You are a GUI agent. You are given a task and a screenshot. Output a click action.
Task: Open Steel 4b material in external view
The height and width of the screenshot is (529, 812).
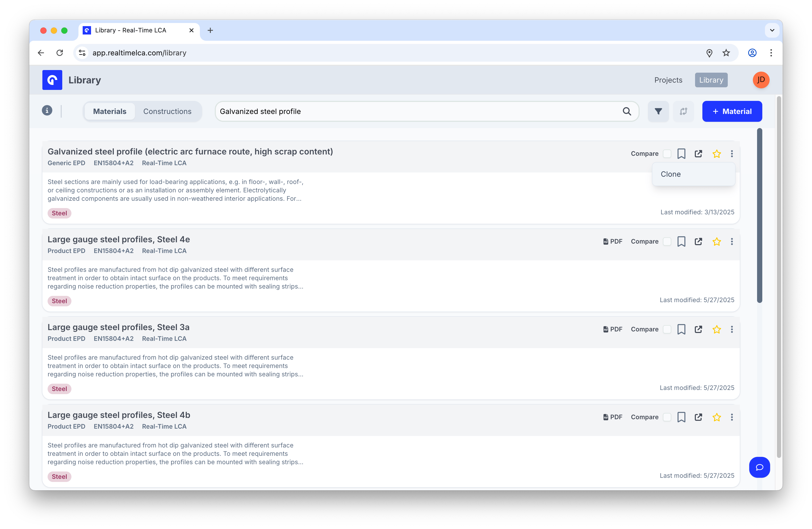click(x=698, y=417)
